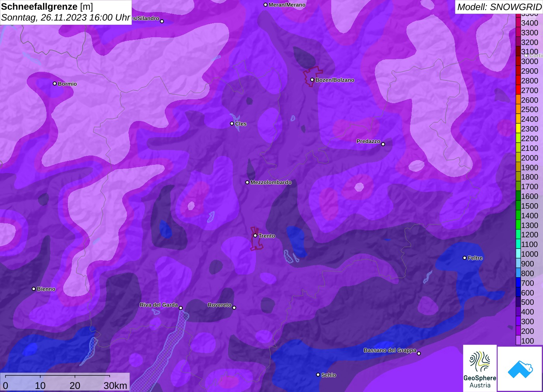Pick the 1300 m green legend swatch

[518, 225]
